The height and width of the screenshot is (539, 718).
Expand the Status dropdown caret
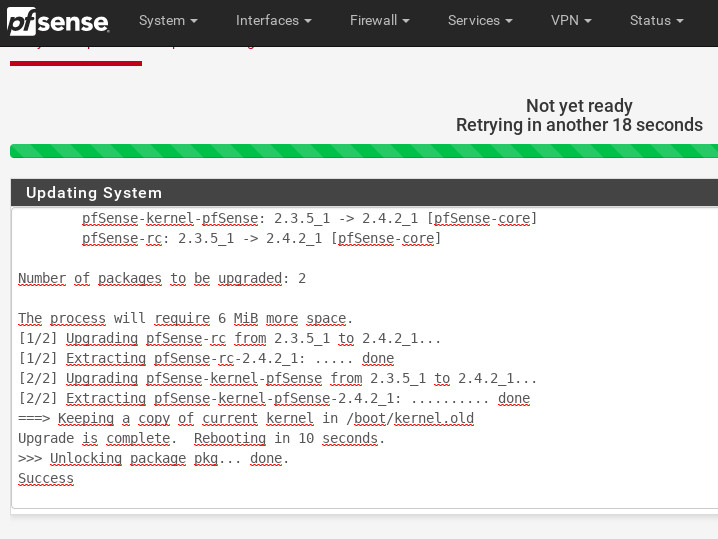(x=680, y=22)
